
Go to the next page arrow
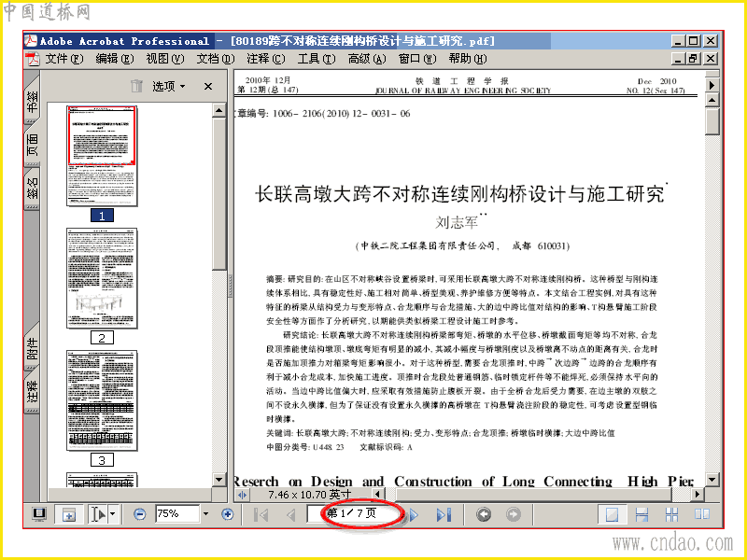pos(413,515)
